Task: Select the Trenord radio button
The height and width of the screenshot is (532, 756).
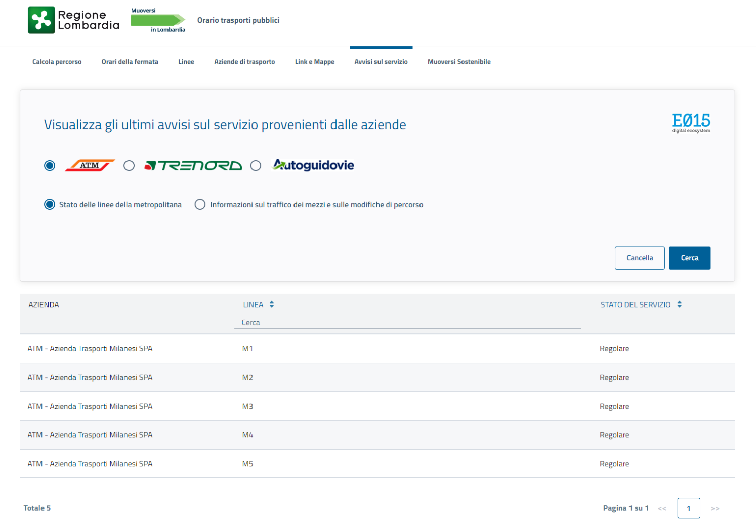Action: 129,166
